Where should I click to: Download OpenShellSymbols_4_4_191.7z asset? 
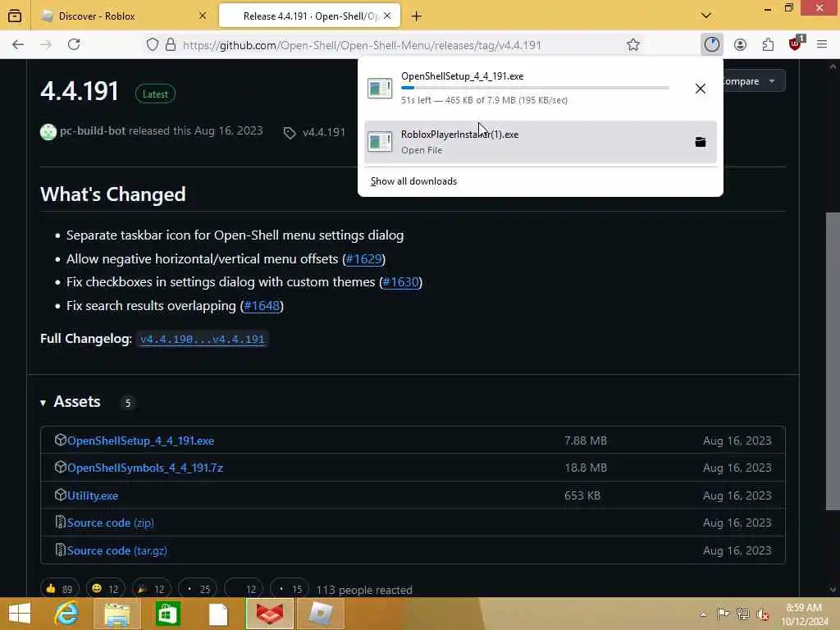pos(145,468)
